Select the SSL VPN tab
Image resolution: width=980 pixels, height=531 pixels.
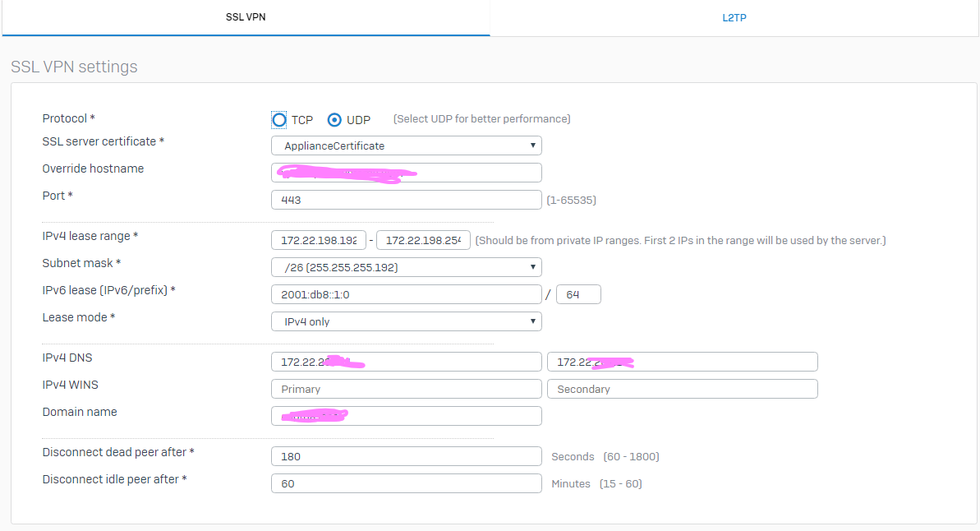coord(246,18)
